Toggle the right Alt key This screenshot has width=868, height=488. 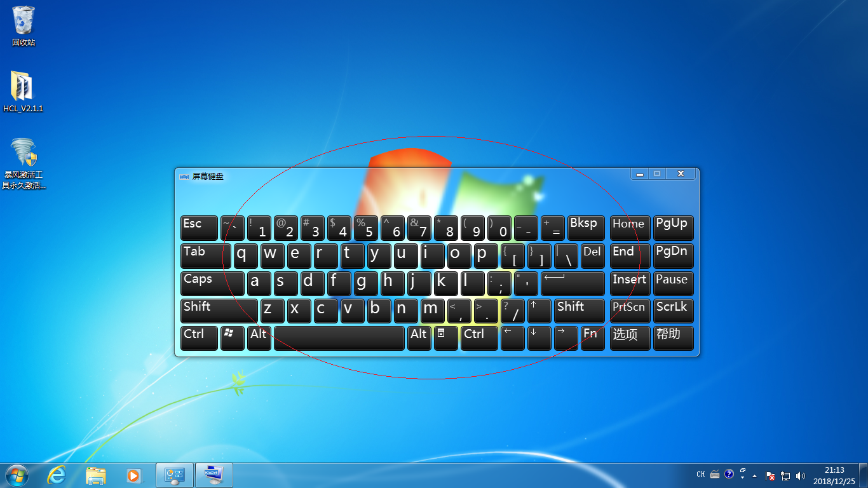(419, 339)
